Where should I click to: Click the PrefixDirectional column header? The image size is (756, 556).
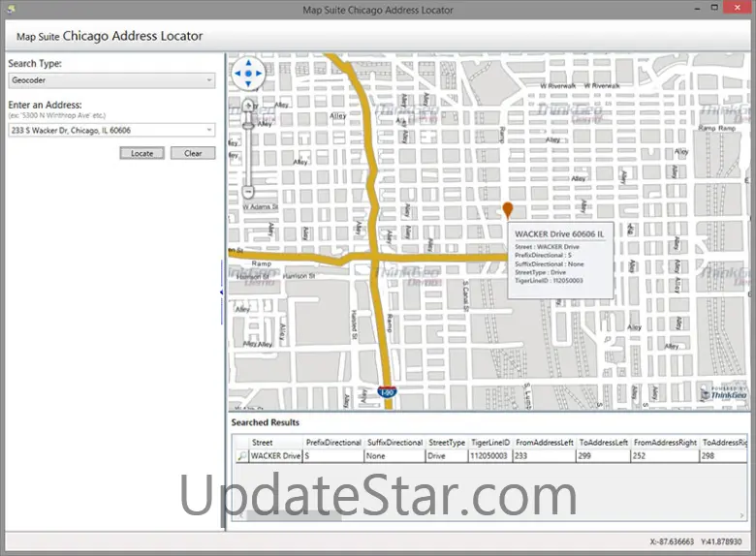[x=333, y=443]
